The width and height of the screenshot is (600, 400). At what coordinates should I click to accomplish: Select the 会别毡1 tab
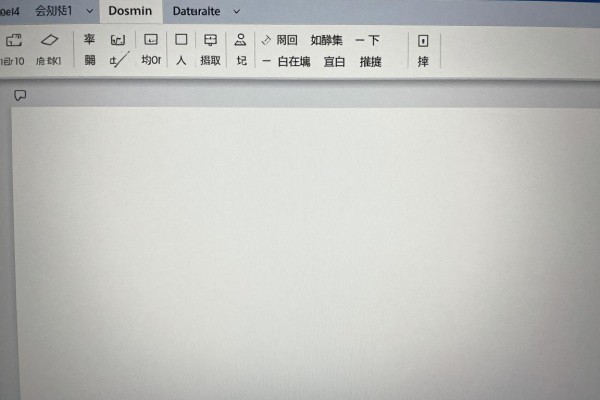click(54, 11)
